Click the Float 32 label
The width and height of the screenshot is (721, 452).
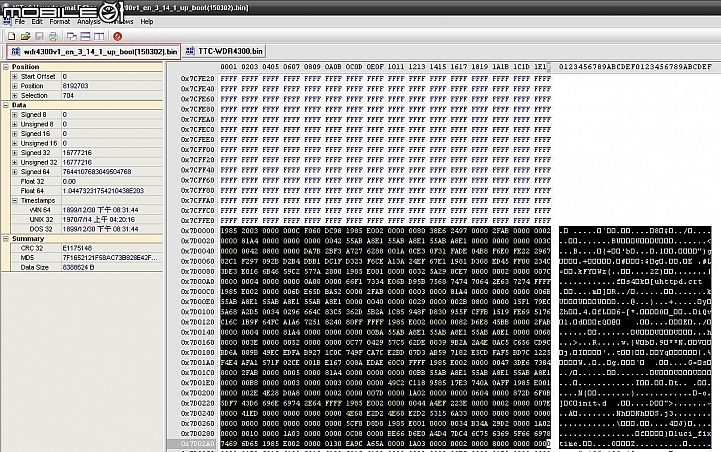pos(32,181)
